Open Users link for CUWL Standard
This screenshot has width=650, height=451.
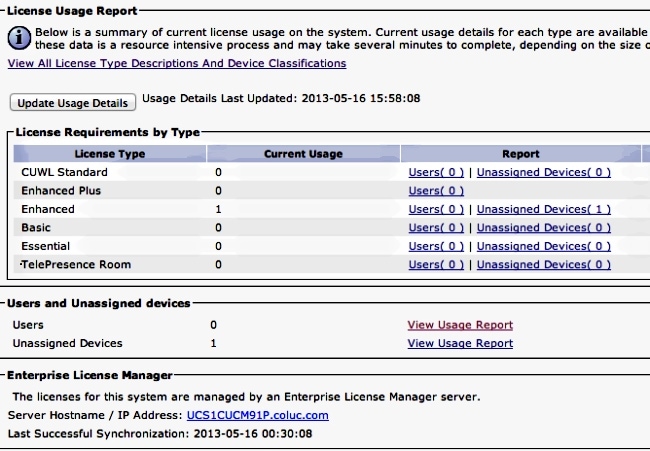[x=436, y=172]
